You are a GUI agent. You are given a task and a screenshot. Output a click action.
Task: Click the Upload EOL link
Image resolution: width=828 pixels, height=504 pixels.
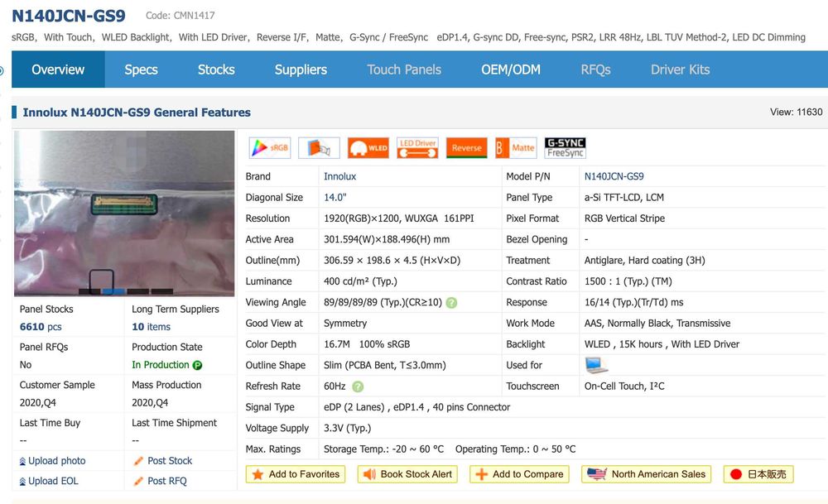coord(49,481)
